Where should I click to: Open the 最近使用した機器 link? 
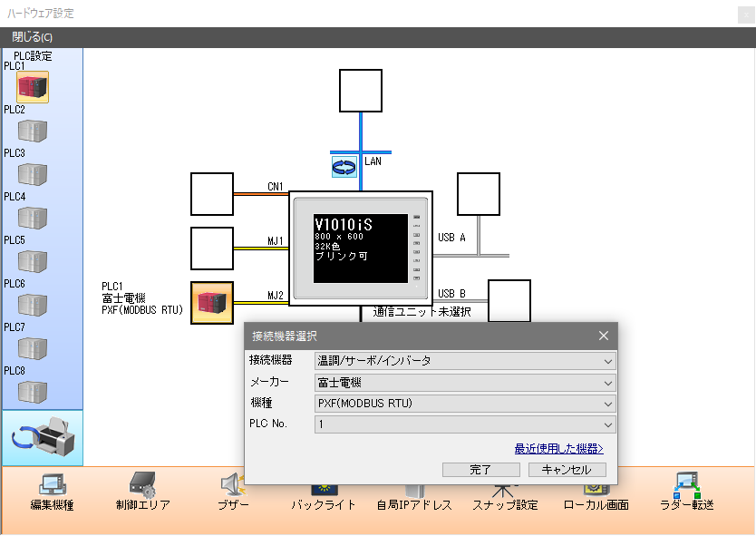tap(558, 448)
